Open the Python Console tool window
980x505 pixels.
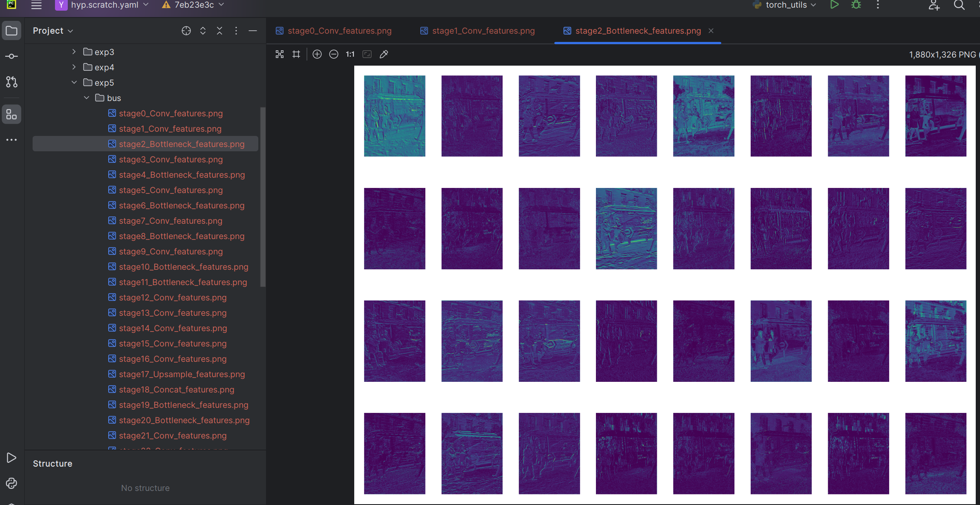(12, 483)
